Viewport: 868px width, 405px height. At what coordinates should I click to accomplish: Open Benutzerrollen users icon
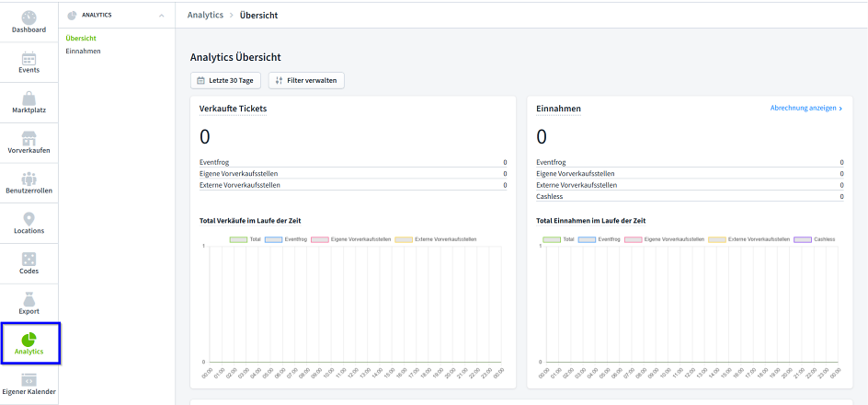(29, 179)
